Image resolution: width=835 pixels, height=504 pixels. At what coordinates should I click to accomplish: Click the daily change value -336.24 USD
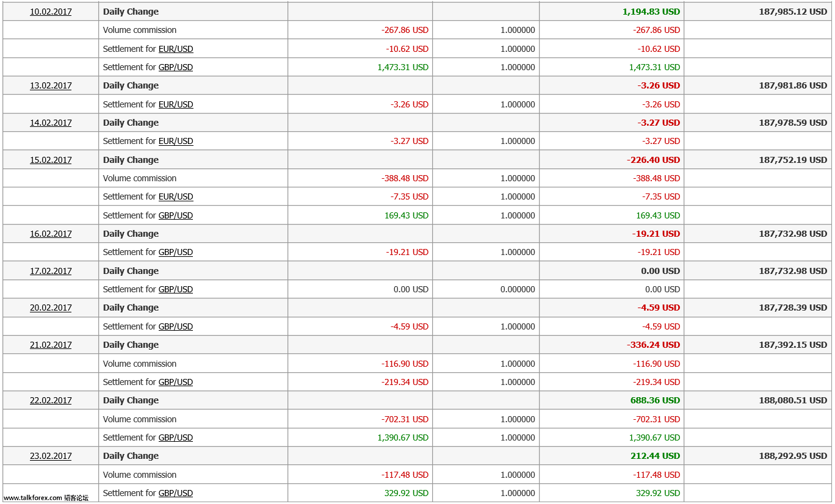pos(653,345)
